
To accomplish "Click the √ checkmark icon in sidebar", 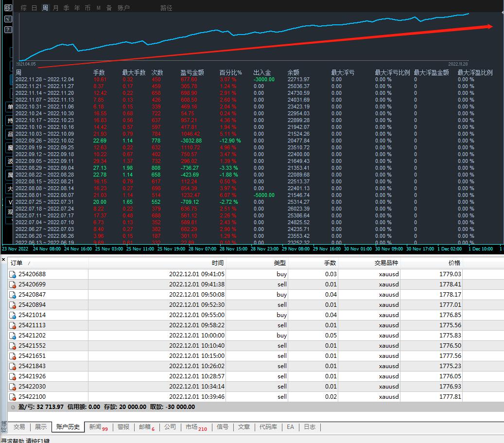I will [8, 19].
